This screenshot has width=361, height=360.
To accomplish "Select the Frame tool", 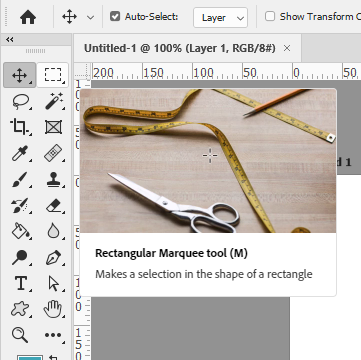I will [x=54, y=127].
